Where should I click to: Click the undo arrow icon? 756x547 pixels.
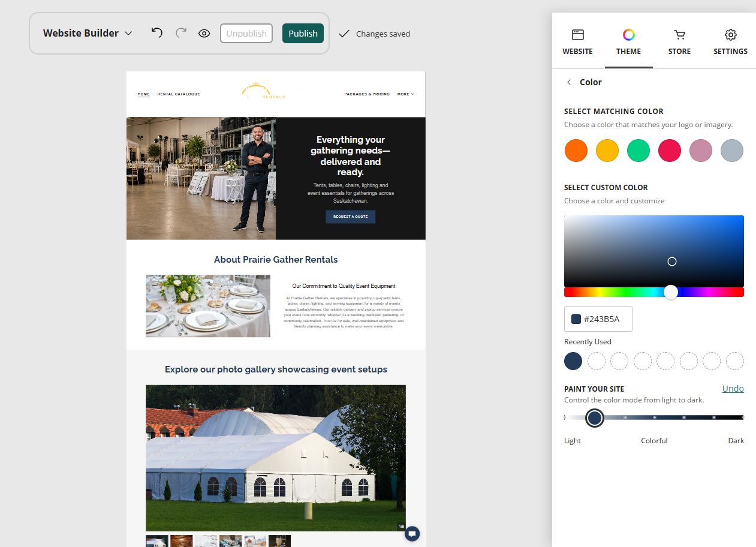(x=157, y=32)
